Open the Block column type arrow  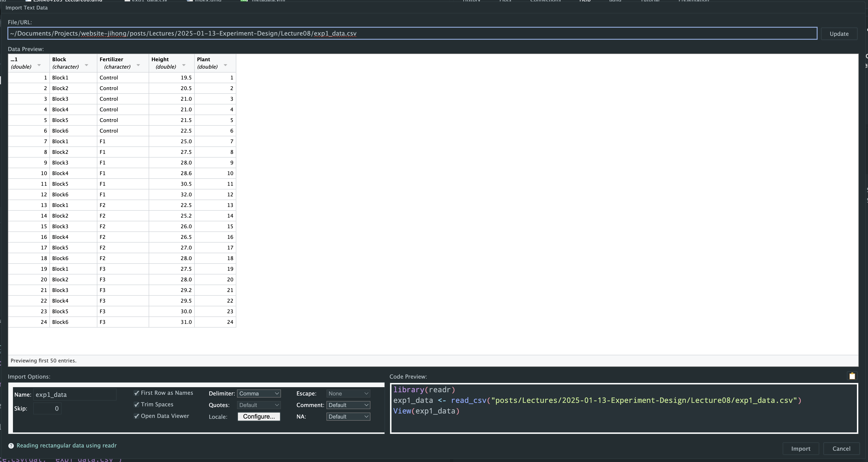87,65
